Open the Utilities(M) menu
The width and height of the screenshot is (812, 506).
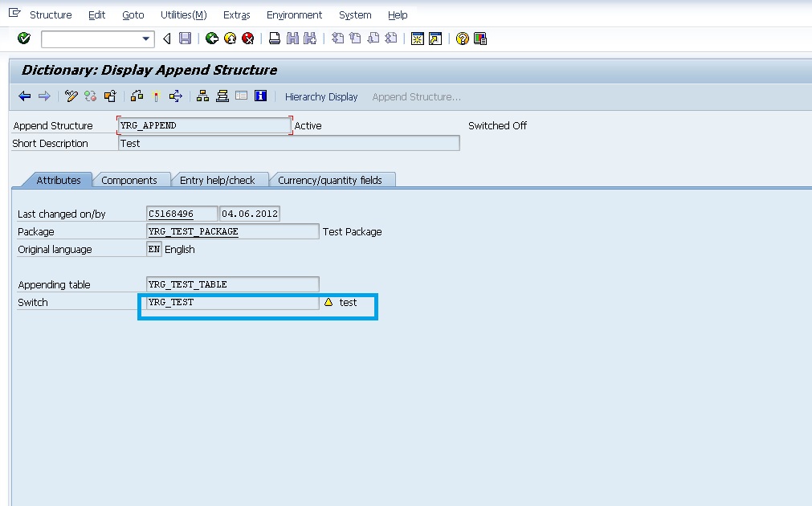click(184, 15)
